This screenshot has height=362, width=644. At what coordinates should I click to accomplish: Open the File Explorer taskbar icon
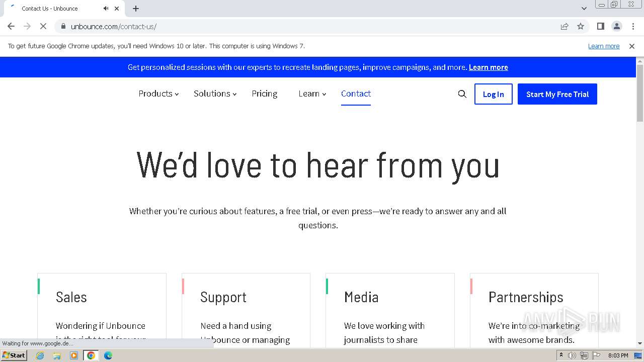pyautogui.click(x=57, y=355)
